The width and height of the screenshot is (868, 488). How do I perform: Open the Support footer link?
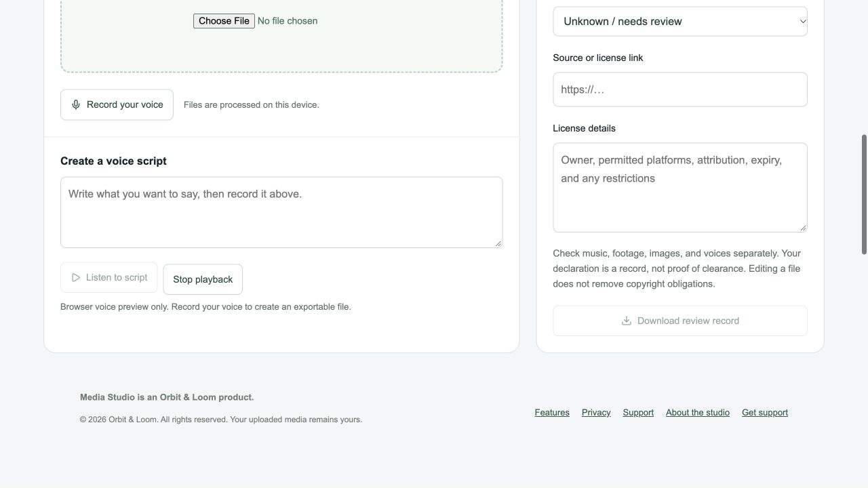tap(638, 413)
